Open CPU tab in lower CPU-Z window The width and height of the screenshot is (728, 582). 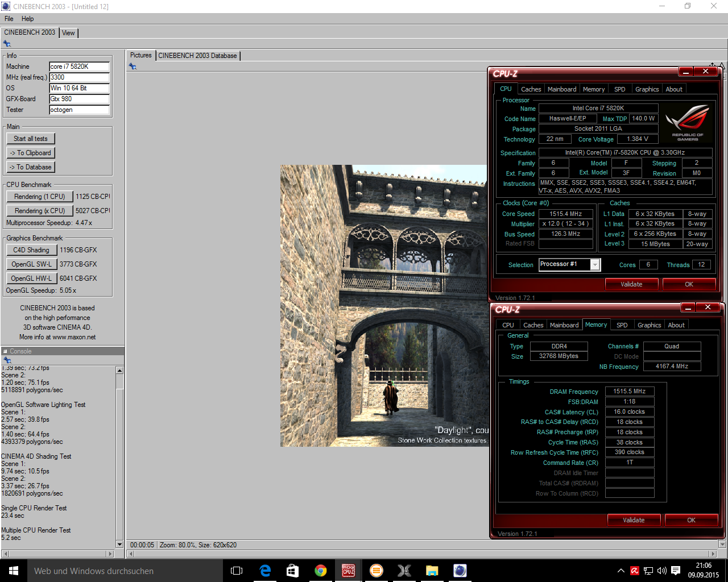tap(508, 325)
